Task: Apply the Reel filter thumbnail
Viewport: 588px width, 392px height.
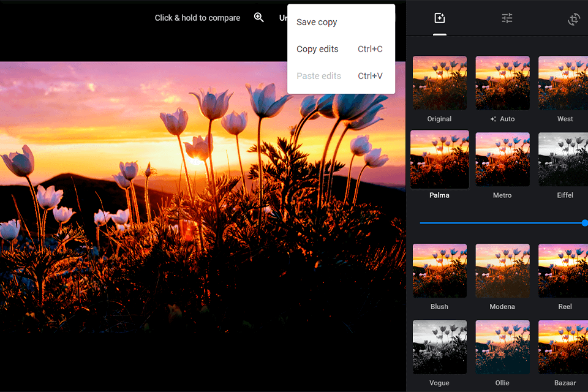Action: 563,271
